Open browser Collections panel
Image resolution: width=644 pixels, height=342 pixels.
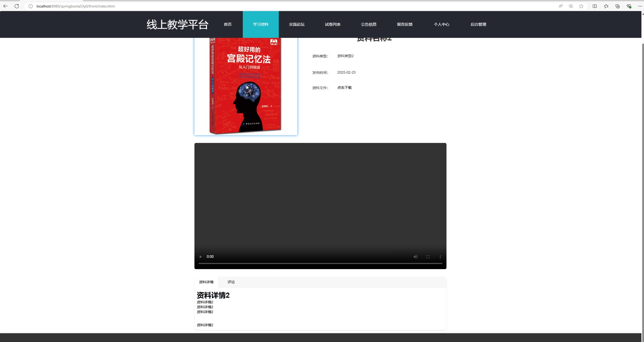coord(618,6)
